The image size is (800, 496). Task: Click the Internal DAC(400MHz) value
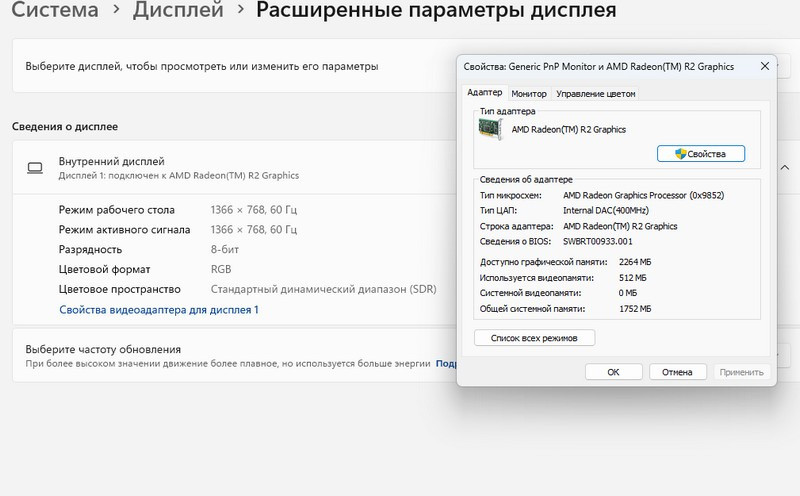606,210
